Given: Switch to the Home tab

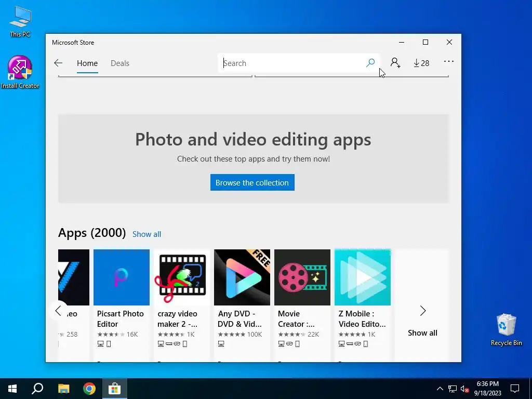Looking at the screenshot, I should pyautogui.click(x=87, y=63).
